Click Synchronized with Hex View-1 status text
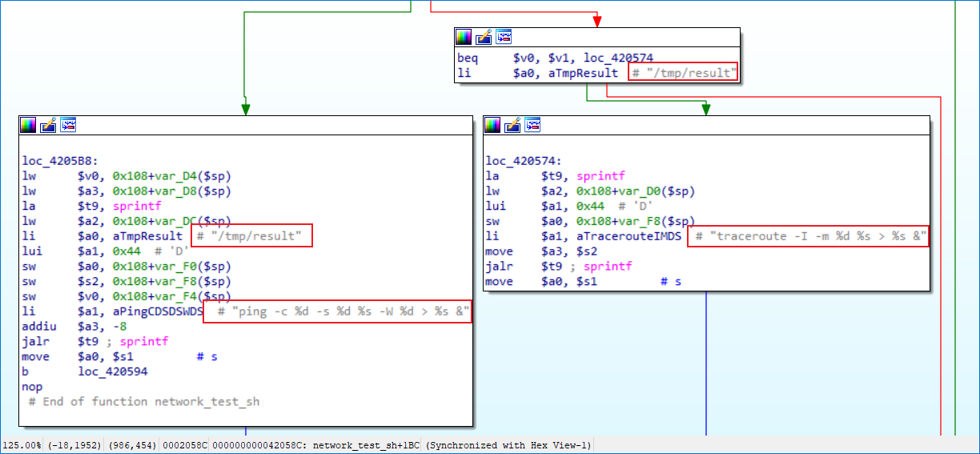 [x=509, y=445]
